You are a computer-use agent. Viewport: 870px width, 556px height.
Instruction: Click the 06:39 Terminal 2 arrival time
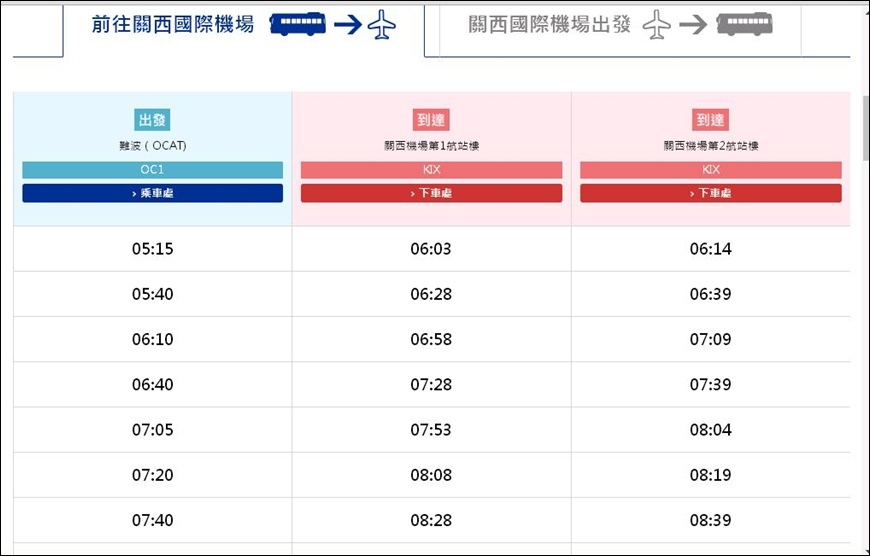pos(711,294)
